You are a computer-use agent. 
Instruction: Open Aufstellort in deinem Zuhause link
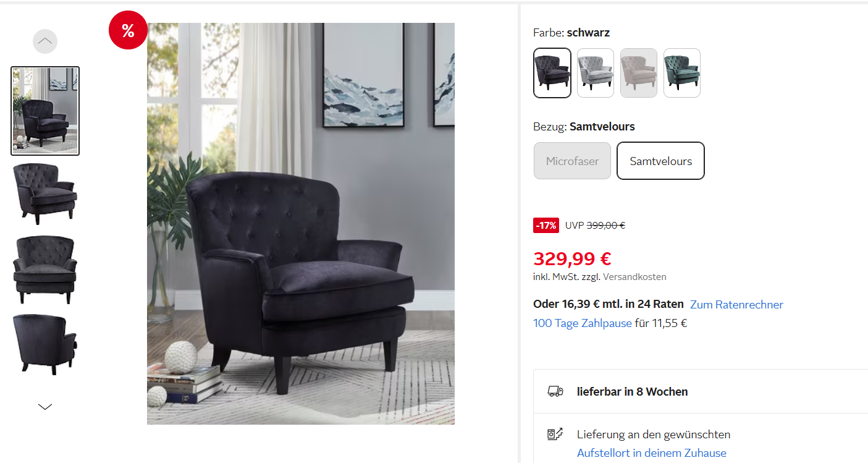[x=652, y=453]
